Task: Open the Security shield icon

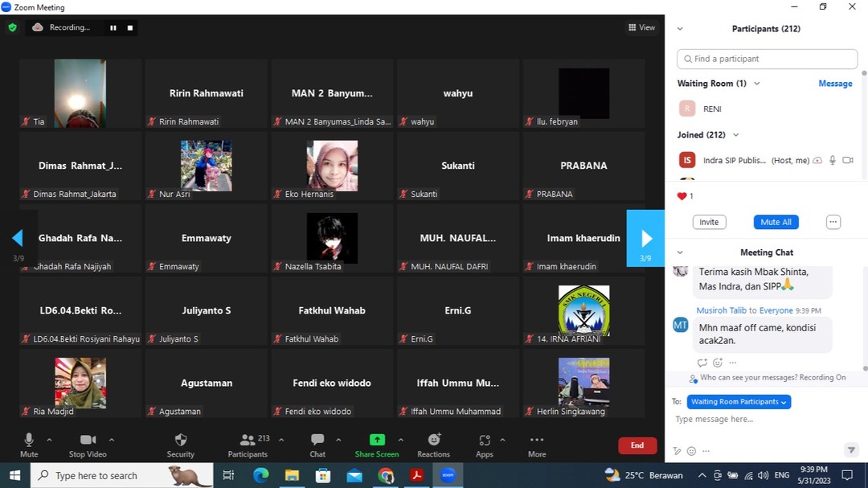Action: pos(180,440)
